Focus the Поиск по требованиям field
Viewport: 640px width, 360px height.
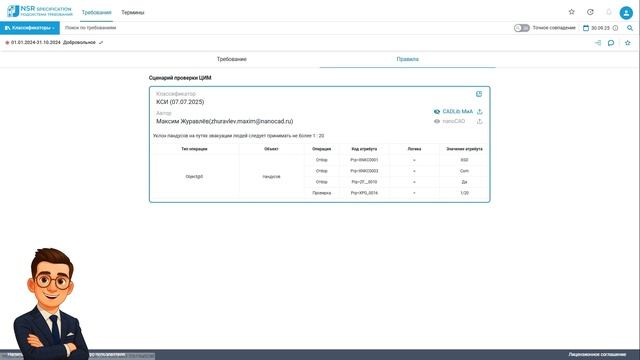point(286,28)
